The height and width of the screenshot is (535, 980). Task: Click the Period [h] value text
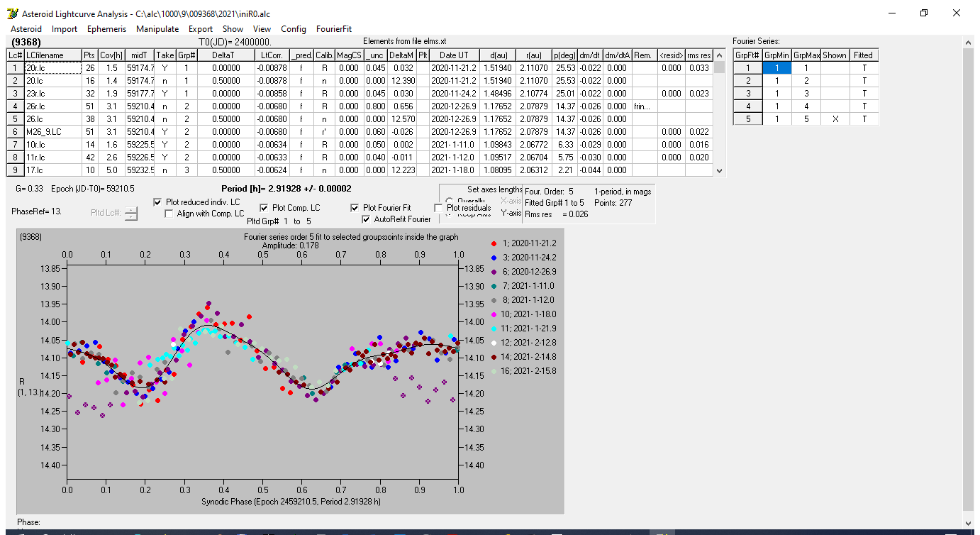pos(286,189)
